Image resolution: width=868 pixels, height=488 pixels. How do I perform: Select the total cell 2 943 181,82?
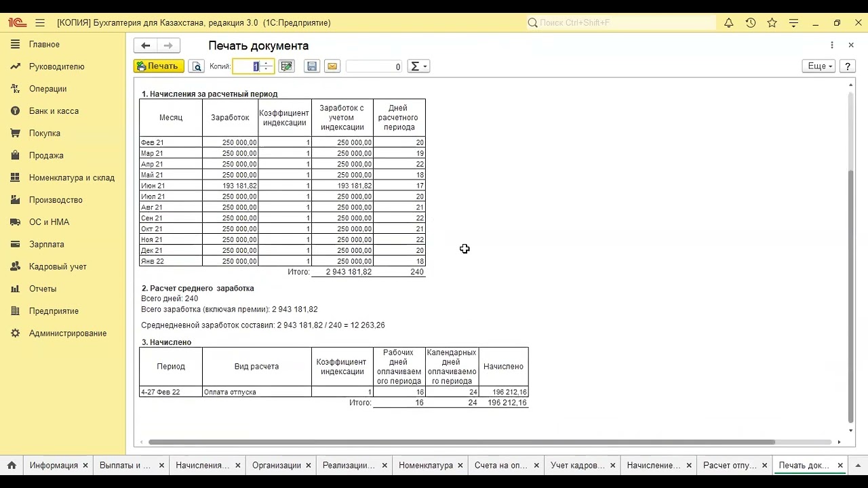click(x=342, y=272)
